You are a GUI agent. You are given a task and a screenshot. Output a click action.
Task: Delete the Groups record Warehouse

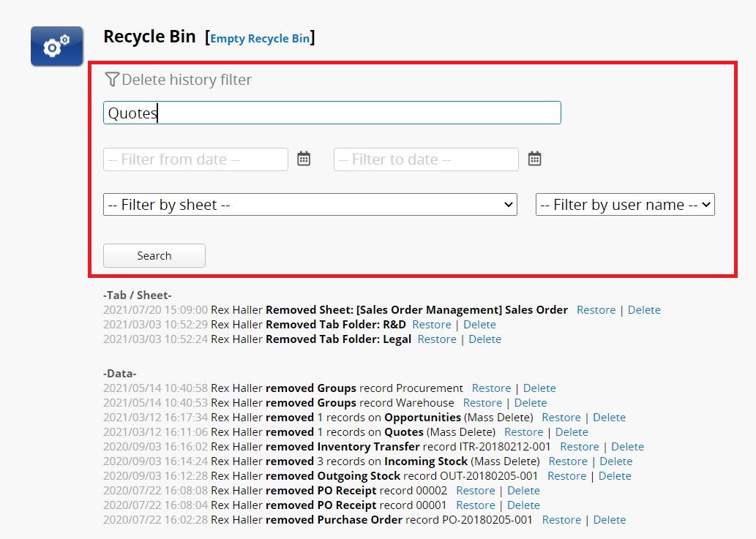[530, 402]
